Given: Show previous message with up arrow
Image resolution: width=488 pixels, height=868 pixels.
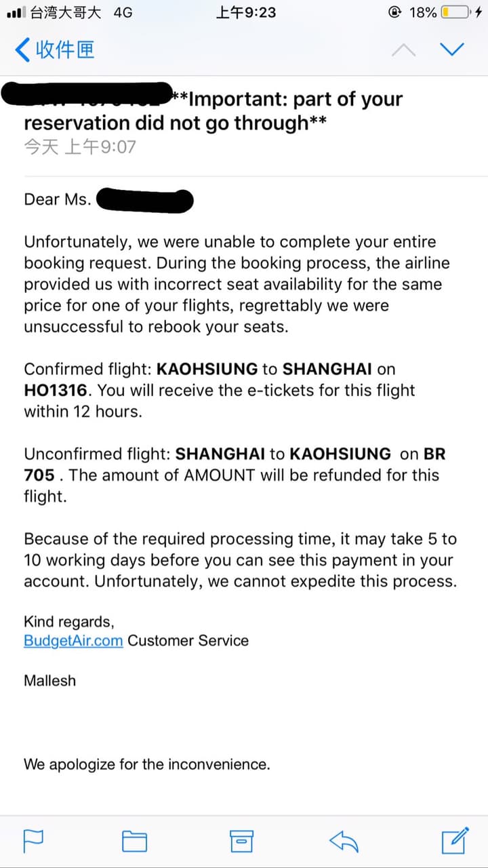Looking at the screenshot, I should pos(404,50).
